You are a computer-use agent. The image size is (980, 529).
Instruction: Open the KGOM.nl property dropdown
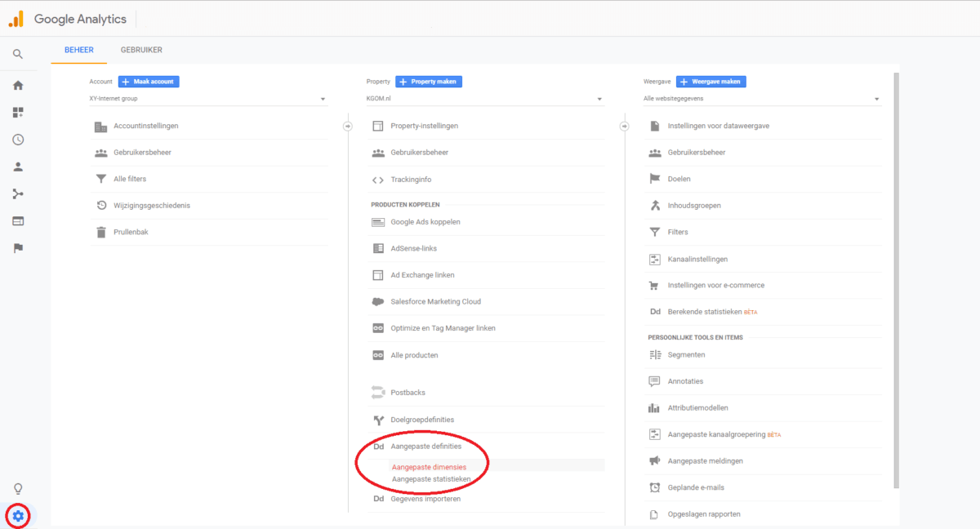486,99
